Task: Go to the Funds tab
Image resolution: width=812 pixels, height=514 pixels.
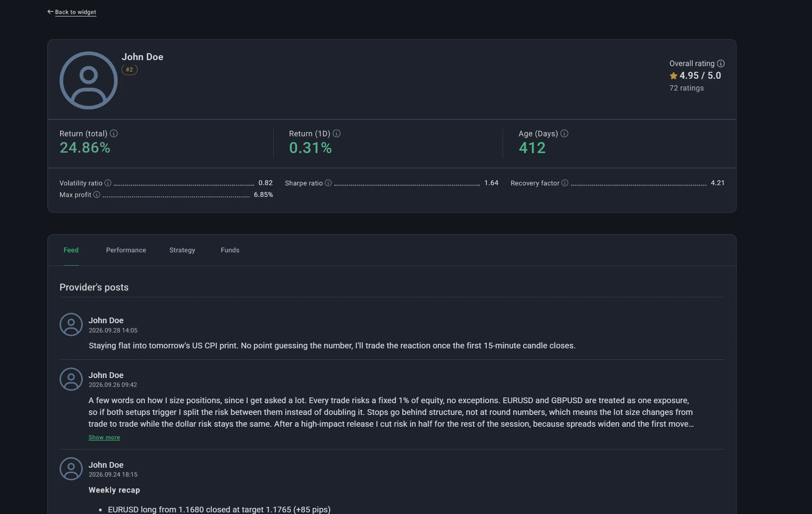Action: pyautogui.click(x=230, y=250)
